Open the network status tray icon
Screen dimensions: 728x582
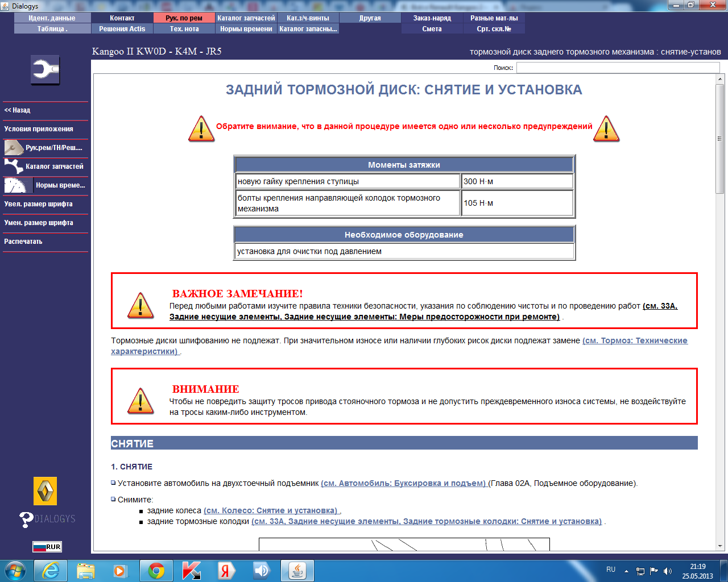(x=640, y=571)
